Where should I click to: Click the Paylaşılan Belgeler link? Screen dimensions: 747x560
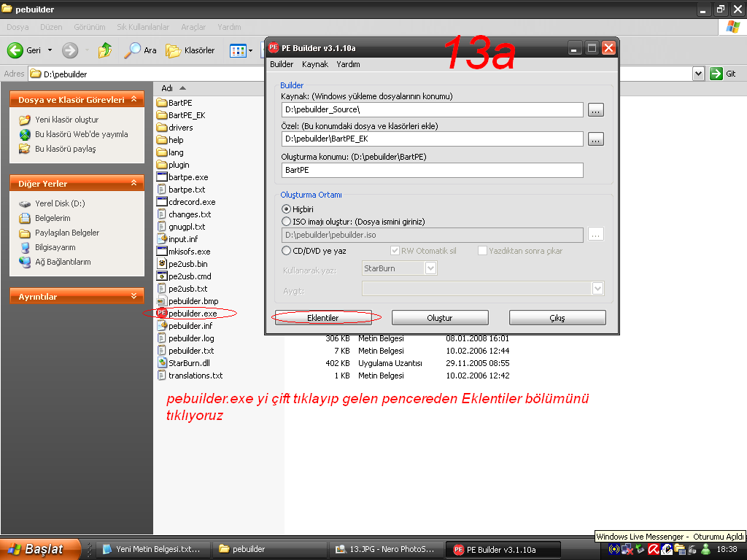pyautogui.click(x=67, y=233)
